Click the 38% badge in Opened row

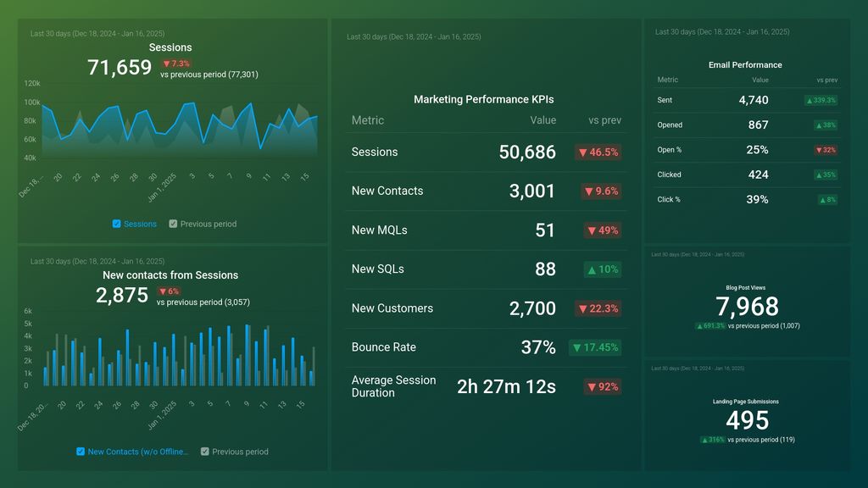pyautogui.click(x=826, y=125)
